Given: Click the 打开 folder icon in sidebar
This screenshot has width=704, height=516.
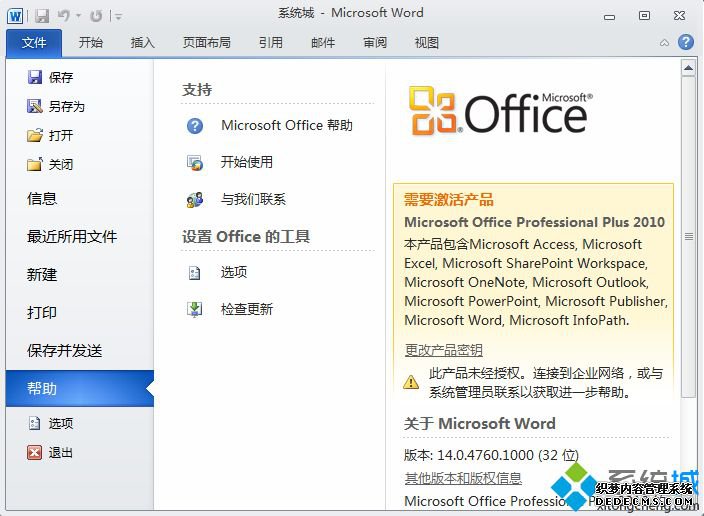Looking at the screenshot, I should 35,135.
